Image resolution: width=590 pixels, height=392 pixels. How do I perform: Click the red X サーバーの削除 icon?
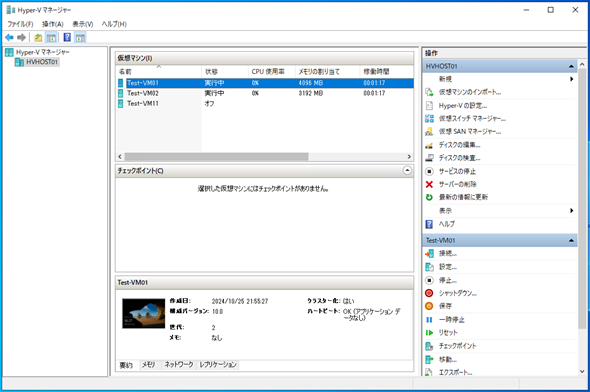(429, 184)
